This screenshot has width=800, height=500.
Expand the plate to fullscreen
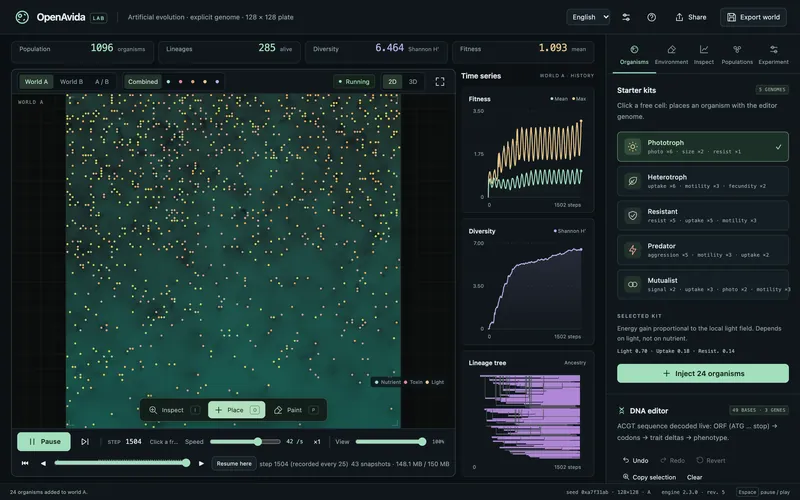(x=440, y=82)
